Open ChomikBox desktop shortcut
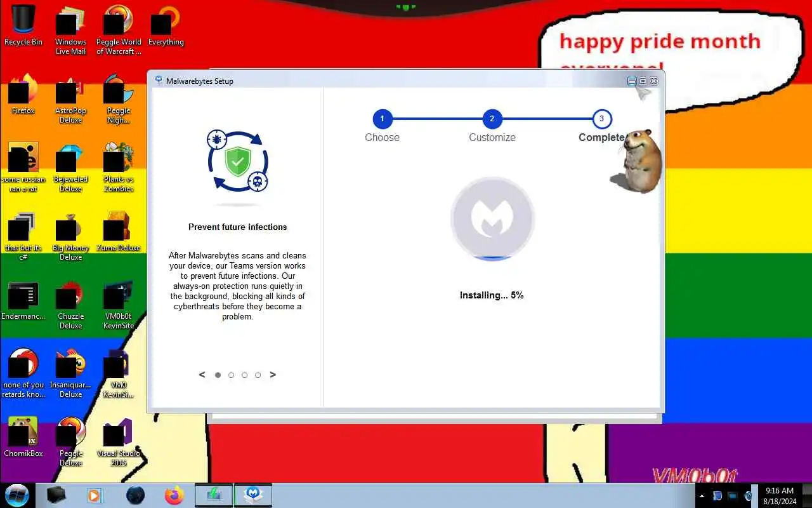 point(23,437)
